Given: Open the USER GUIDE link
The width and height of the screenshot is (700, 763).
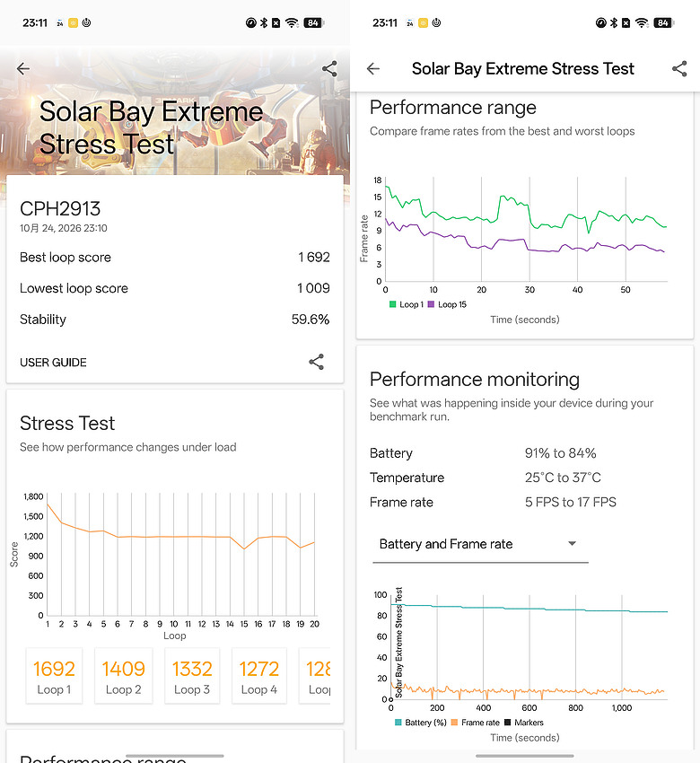Looking at the screenshot, I should click(x=53, y=363).
